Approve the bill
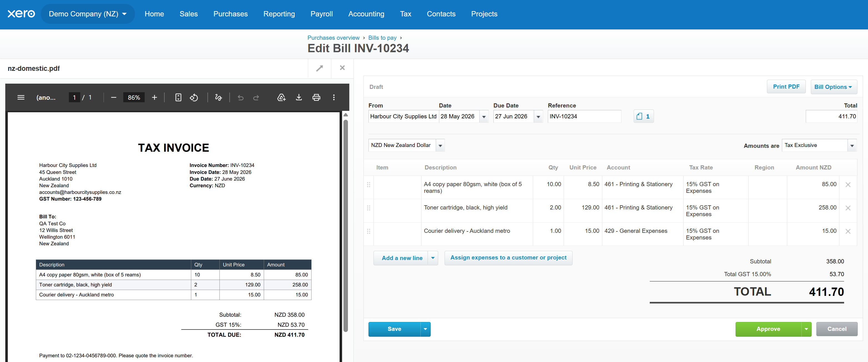Image resolution: width=868 pixels, height=362 pixels. 768,329
